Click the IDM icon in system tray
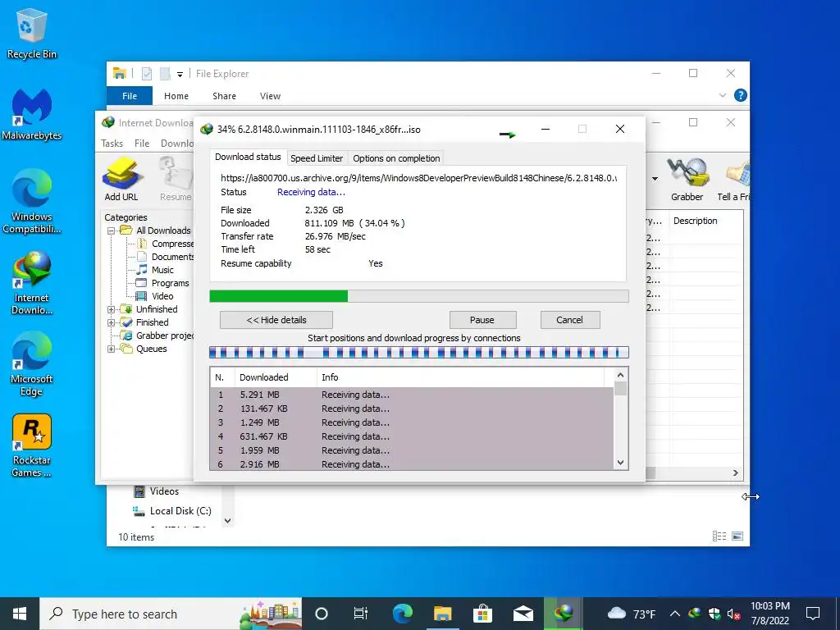This screenshot has width=840, height=630. [x=695, y=614]
